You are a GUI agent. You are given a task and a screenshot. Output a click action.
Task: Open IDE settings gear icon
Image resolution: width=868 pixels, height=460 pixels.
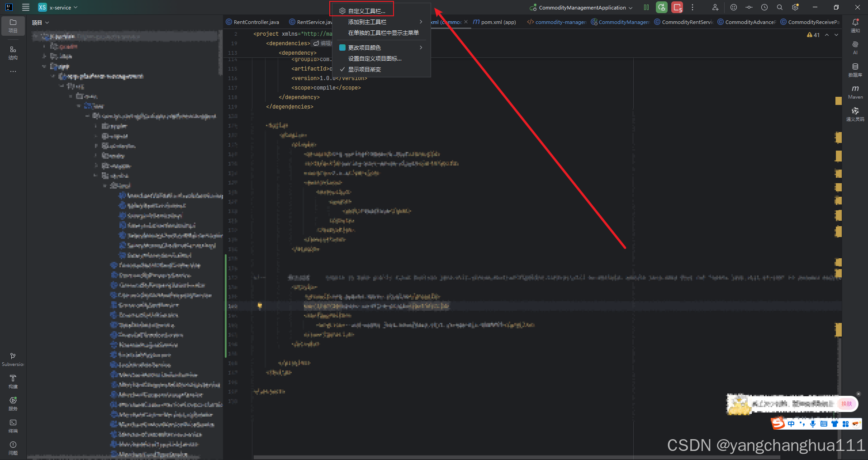(795, 7)
